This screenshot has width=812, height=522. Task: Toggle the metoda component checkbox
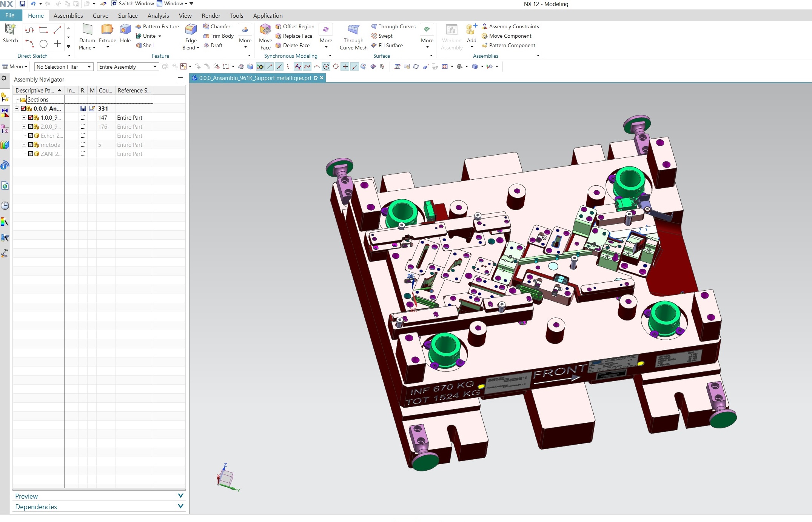point(31,145)
